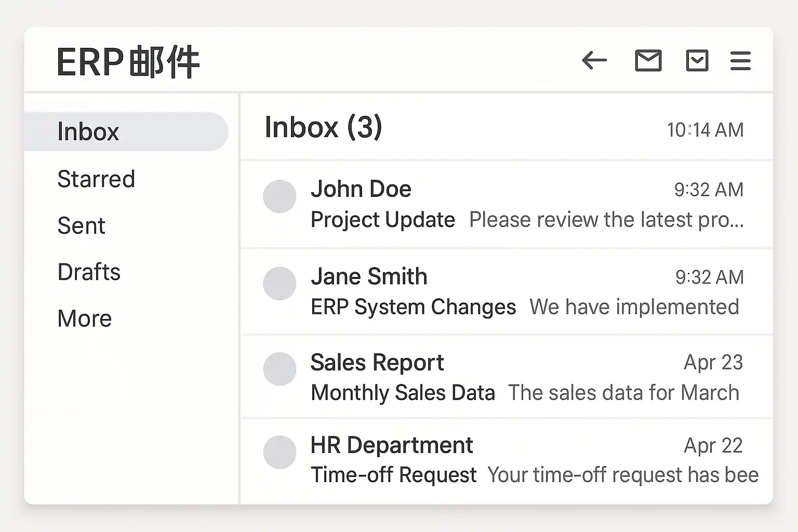Expand the More sidebar option
798x532 pixels.
[x=85, y=318]
